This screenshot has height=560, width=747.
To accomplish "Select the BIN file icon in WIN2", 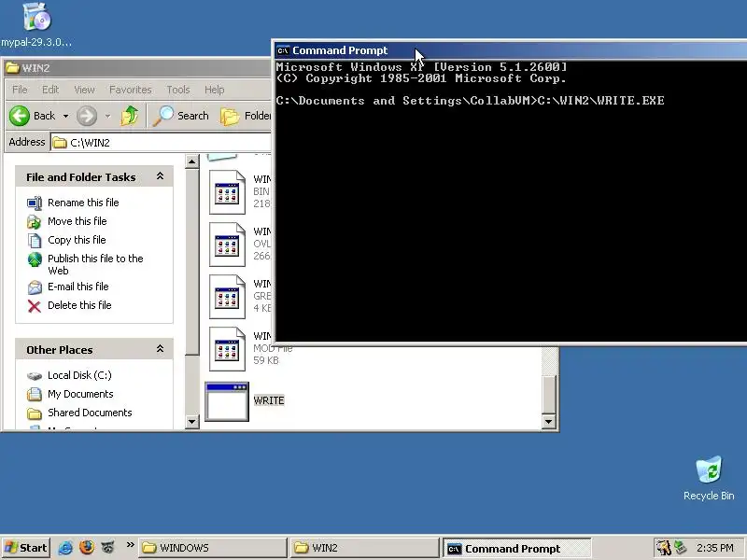I will pyautogui.click(x=227, y=192).
